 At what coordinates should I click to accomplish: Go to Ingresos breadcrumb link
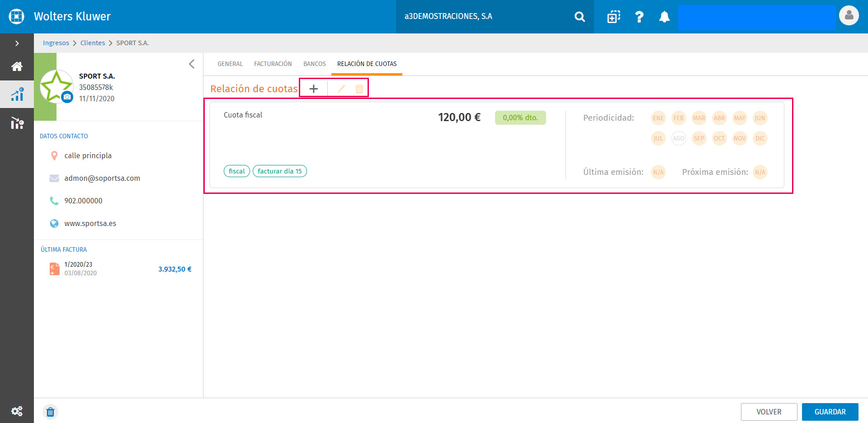[x=56, y=43]
